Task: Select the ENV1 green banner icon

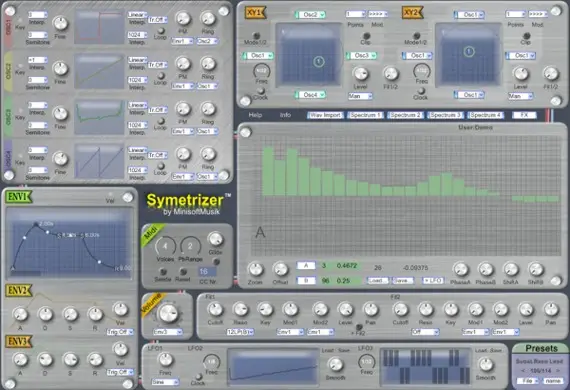Action: [19, 197]
